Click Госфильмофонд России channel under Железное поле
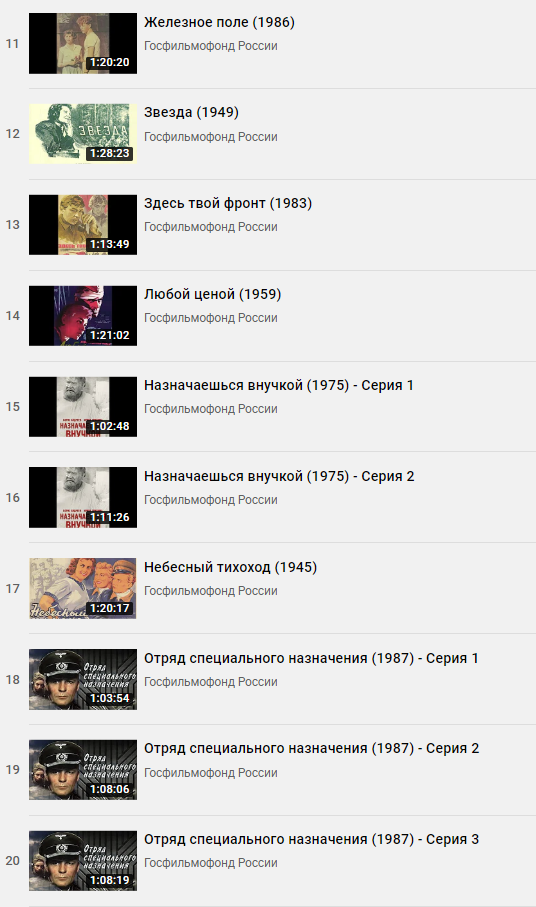 coord(210,46)
